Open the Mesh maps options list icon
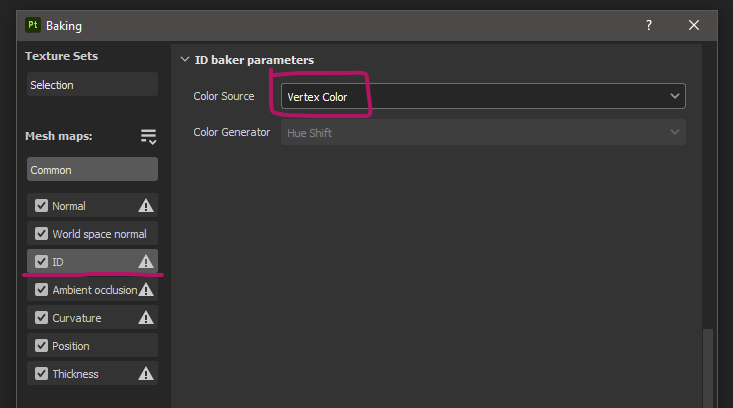The image size is (733, 408). point(149,136)
